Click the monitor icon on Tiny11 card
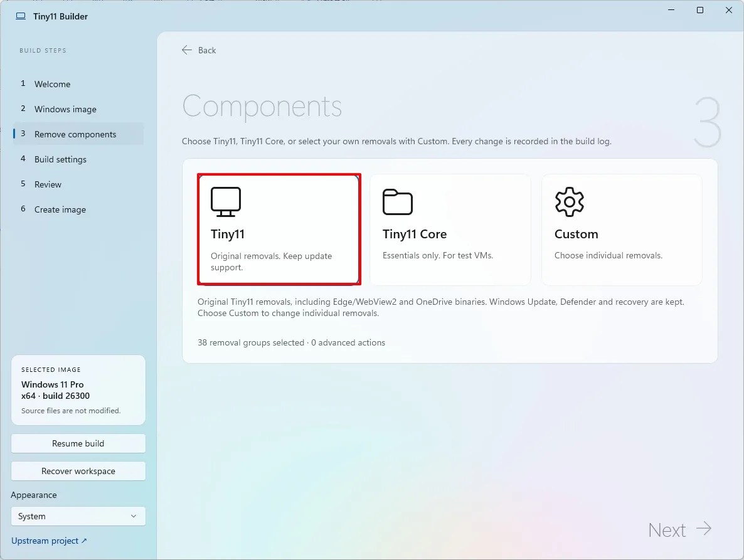744x560 pixels. [x=226, y=201]
